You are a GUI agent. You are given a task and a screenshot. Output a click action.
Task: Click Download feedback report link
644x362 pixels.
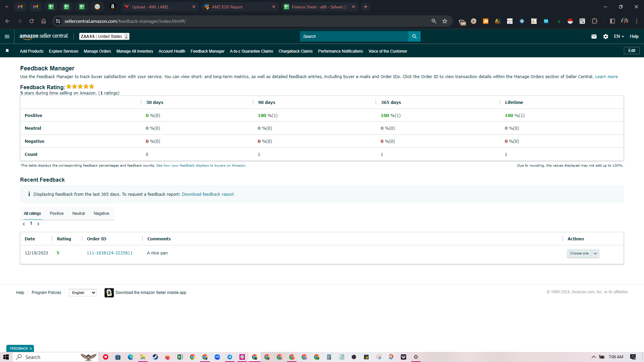208,194
